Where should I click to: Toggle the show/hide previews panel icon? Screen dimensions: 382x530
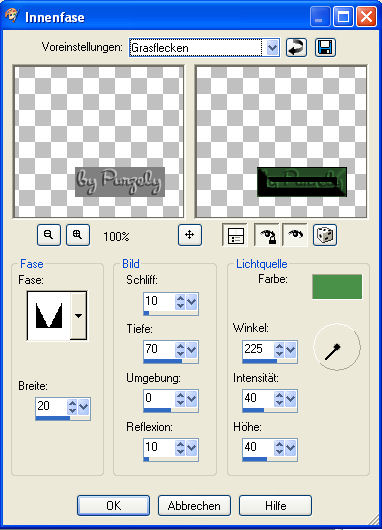click(235, 235)
